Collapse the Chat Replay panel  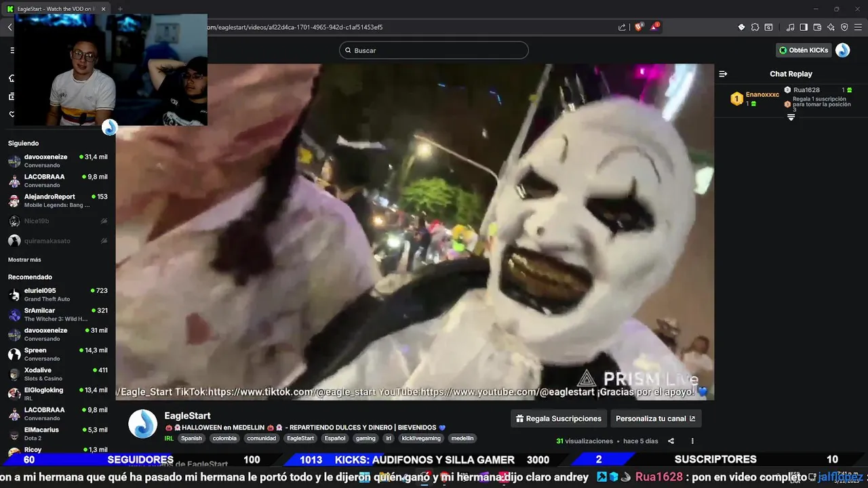(x=723, y=74)
